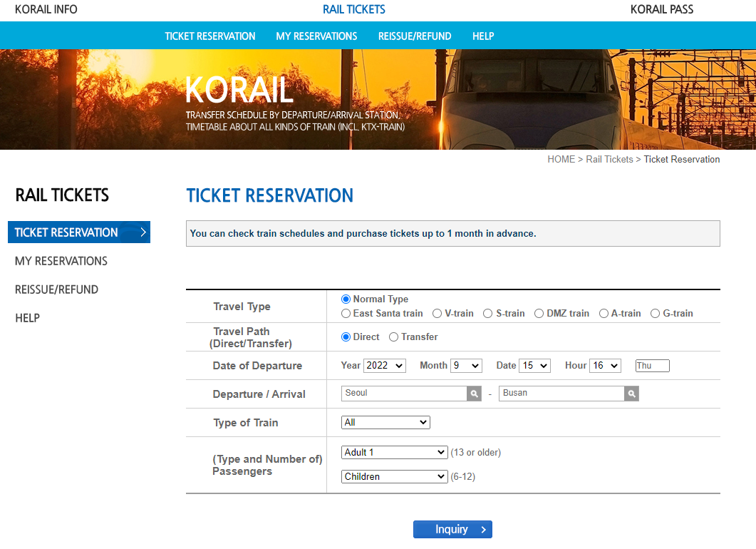Select the G-train travel type
The image size is (756, 549).
[x=655, y=313]
